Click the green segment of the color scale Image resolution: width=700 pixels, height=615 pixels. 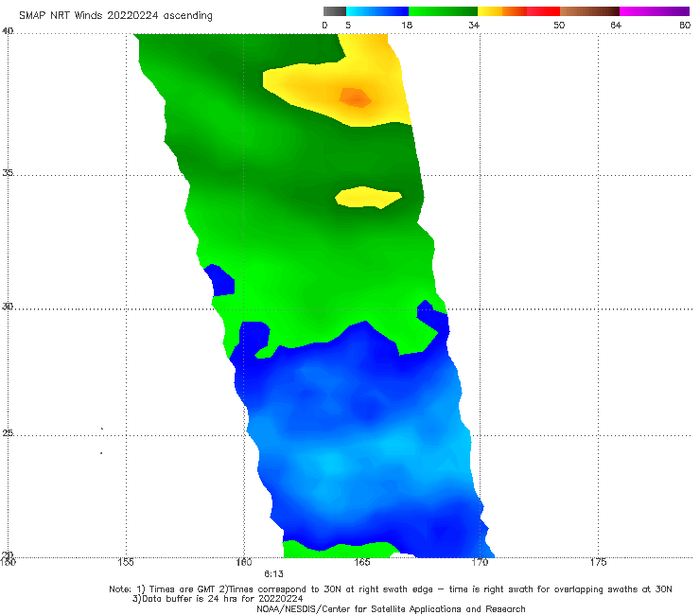tap(443, 11)
